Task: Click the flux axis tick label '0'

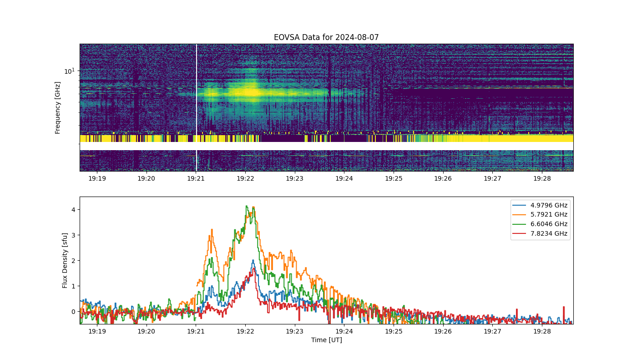Action: (73, 312)
